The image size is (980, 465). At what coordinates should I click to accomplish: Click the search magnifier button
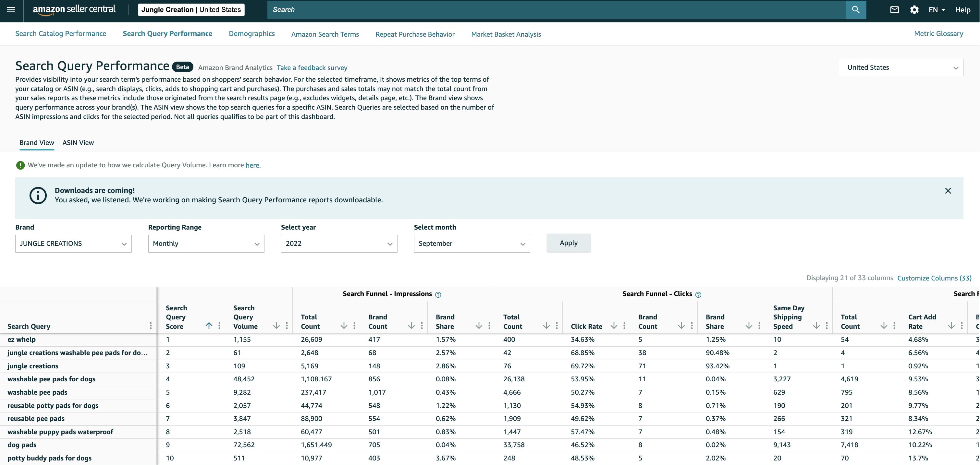[856, 9]
